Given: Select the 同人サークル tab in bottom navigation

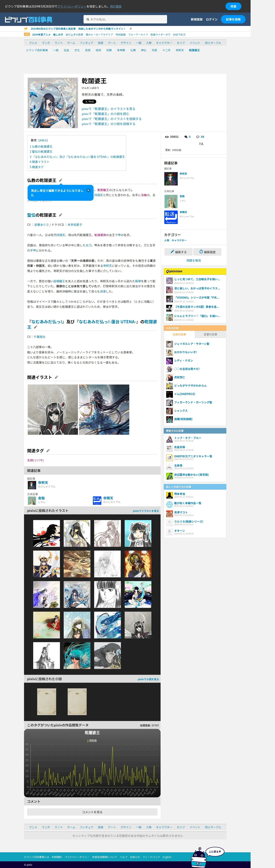Looking at the screenshot, I should (x=213, y=827).
